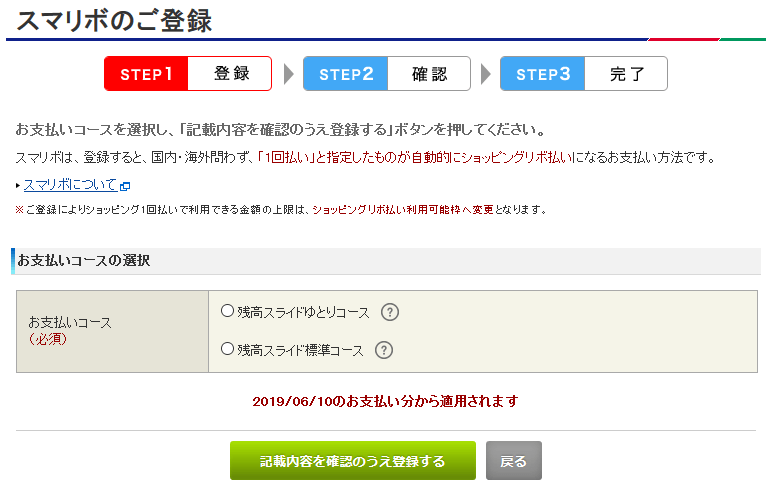Click the green 記載内容を確認のうえ登録する button
Image resolution: width=772 pixels, height=485 pixels.
pos(353,461)
